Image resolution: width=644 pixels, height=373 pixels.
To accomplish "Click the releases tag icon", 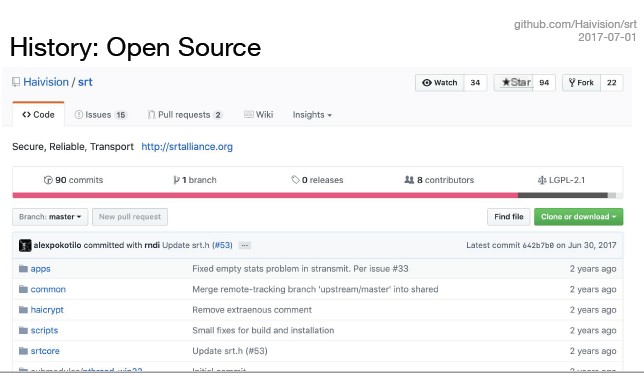I will (295, 180).
